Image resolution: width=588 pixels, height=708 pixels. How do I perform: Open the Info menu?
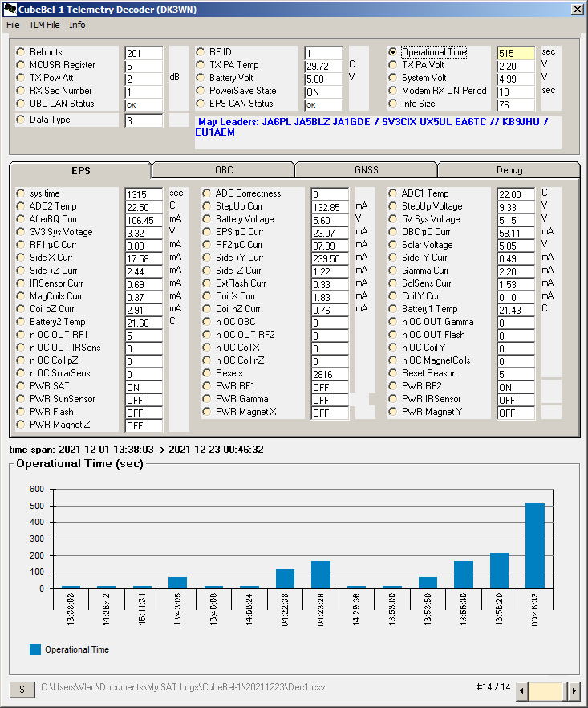coord(77,25)
